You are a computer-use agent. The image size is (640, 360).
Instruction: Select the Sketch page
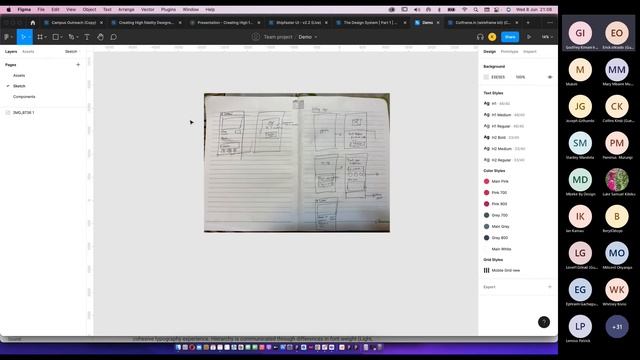(x=19, y=86)
